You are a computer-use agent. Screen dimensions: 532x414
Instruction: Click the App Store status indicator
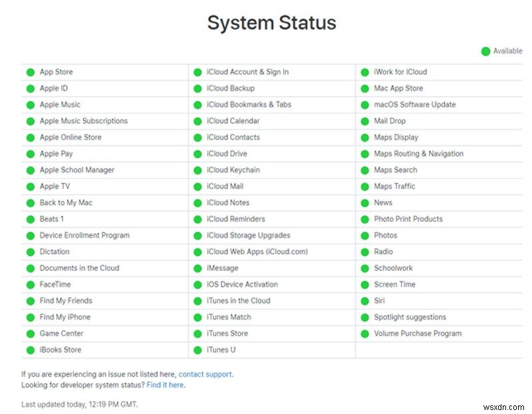[x=29, y=72]
